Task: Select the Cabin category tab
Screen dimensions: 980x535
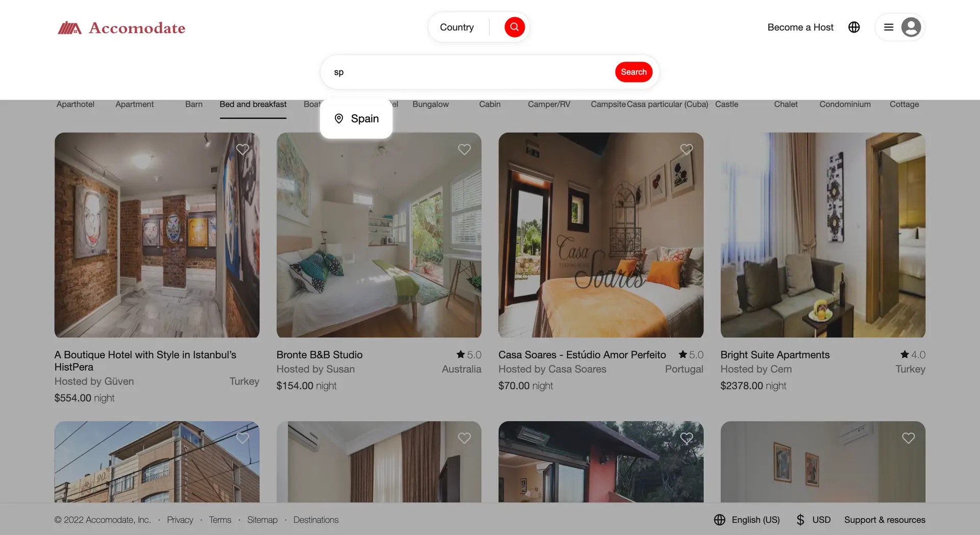Action: point(490,104)
